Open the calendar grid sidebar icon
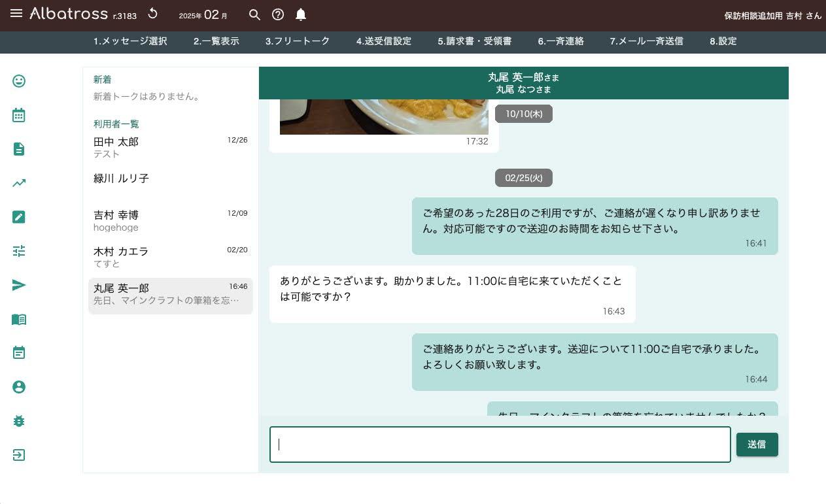The height and width of the screenshot is (504, 826). pos(19,115)
